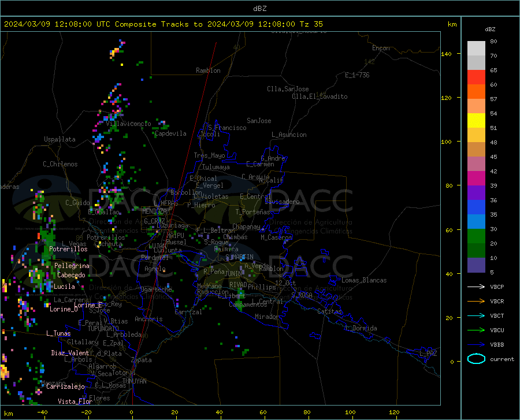Click the M_Caseros map label
Viewport: 520px width, 420px height.
click(276, 237)
